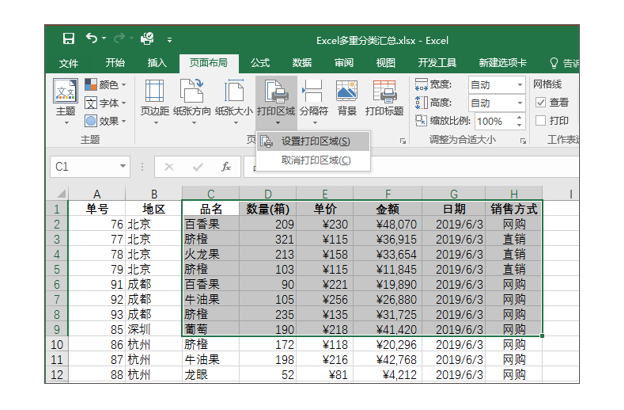The image size is (624, 410).
Task: Click the Breaks (分隔符) icon
Action: pos(314,102)
